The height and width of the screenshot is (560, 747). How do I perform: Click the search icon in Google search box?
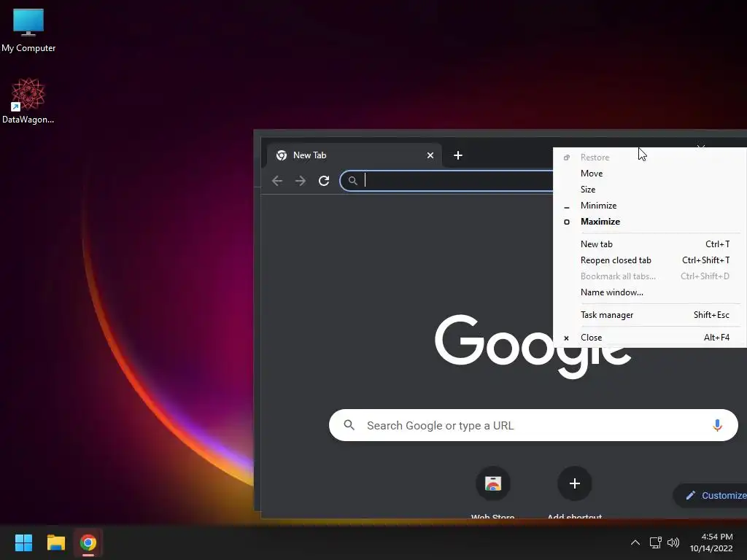tap(349, 425)
